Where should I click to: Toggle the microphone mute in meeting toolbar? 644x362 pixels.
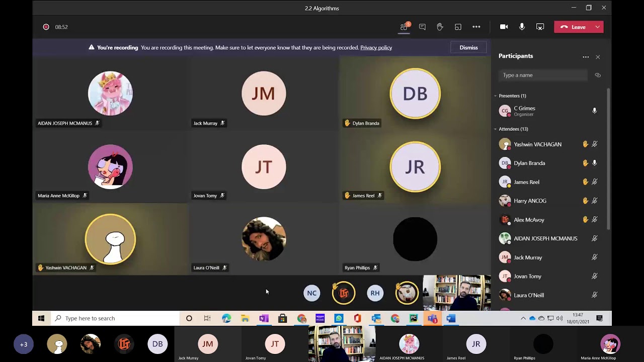[x=522, y=27]
